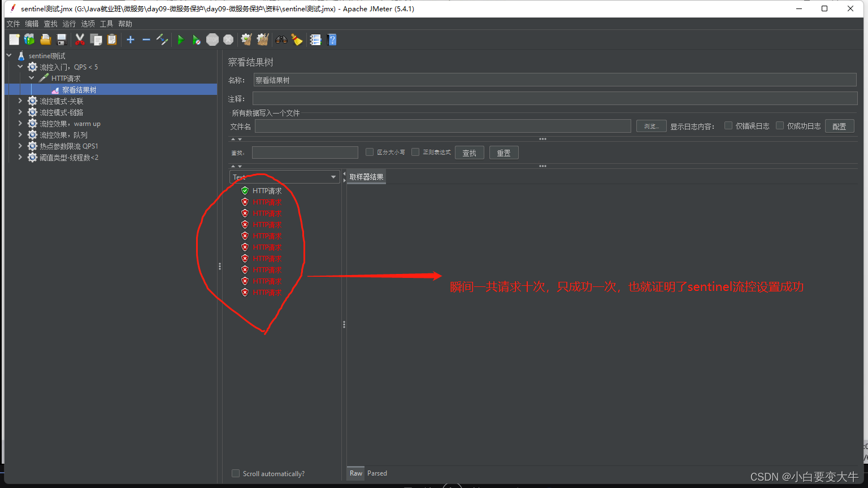Viewport: 868px width, 488px height.
Task: Focus the 文件名 filename field
Action: click(442, 126)
